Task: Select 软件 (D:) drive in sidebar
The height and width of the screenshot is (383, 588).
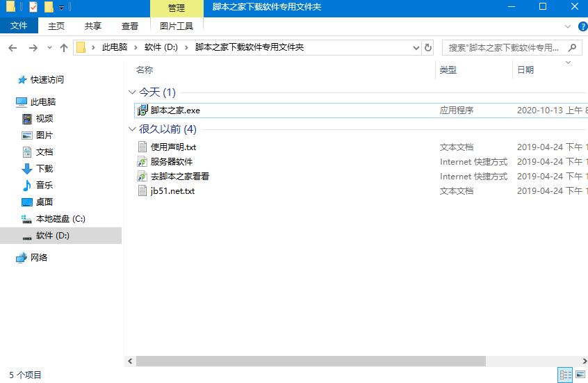Action: click(60, 236)
